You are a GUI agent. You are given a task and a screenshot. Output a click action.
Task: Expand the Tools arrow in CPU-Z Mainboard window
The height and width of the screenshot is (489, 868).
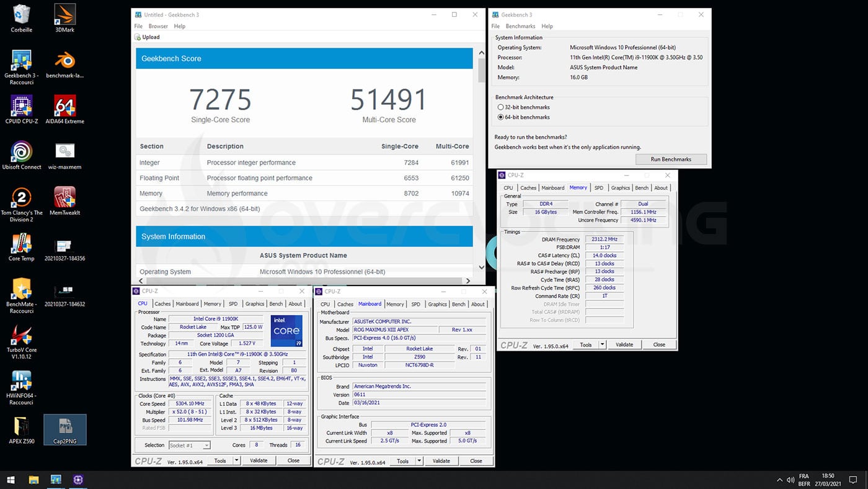(419, 461)
